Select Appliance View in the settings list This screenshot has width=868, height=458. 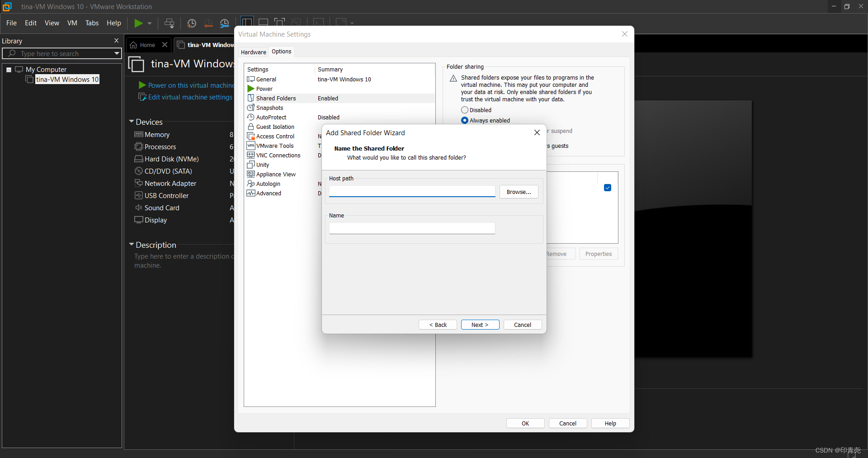[276, 174]
